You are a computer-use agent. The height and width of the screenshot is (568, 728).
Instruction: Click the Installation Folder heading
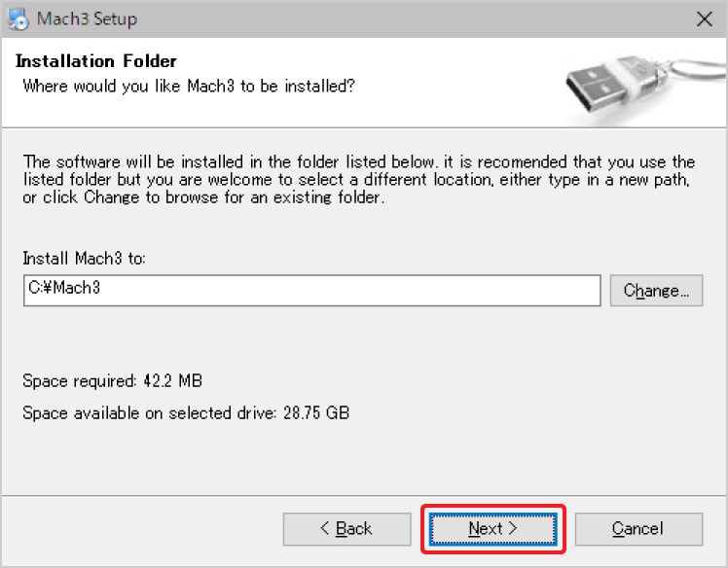click(x=96, y=61)
